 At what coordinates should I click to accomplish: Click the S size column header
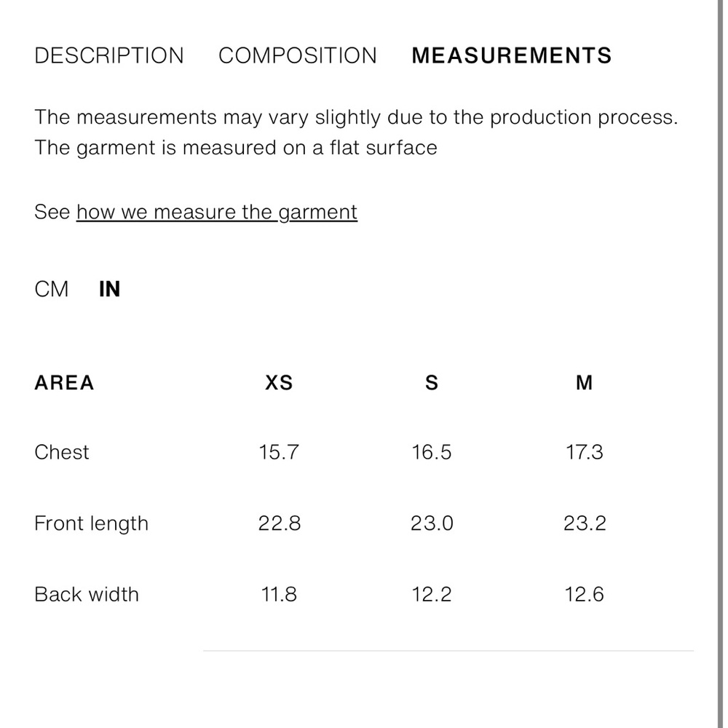pos(432,382)
